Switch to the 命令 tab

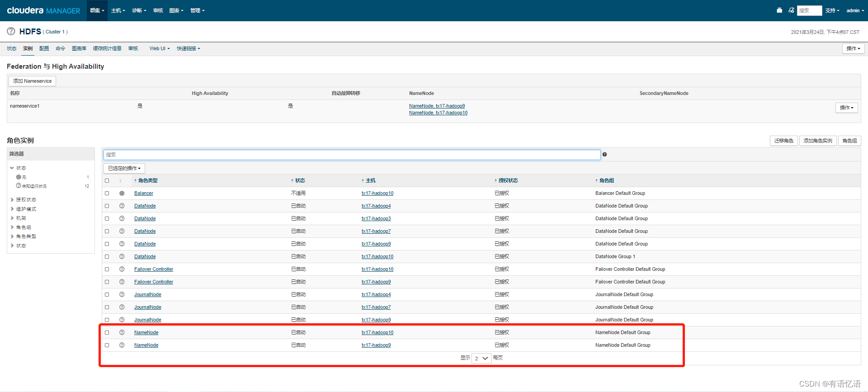[x=60, y=48]
